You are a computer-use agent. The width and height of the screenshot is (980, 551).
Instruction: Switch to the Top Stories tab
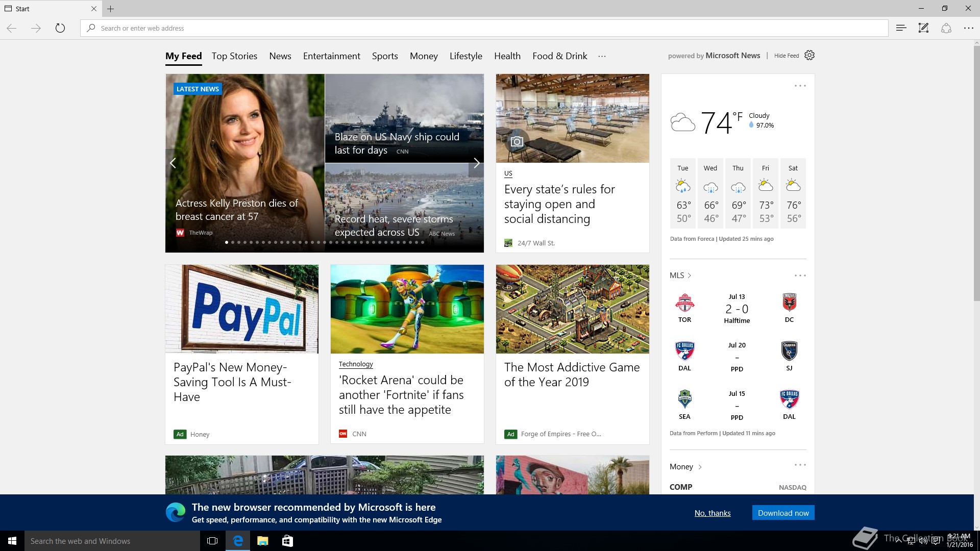pyautogui.click(x=234, y=56)
